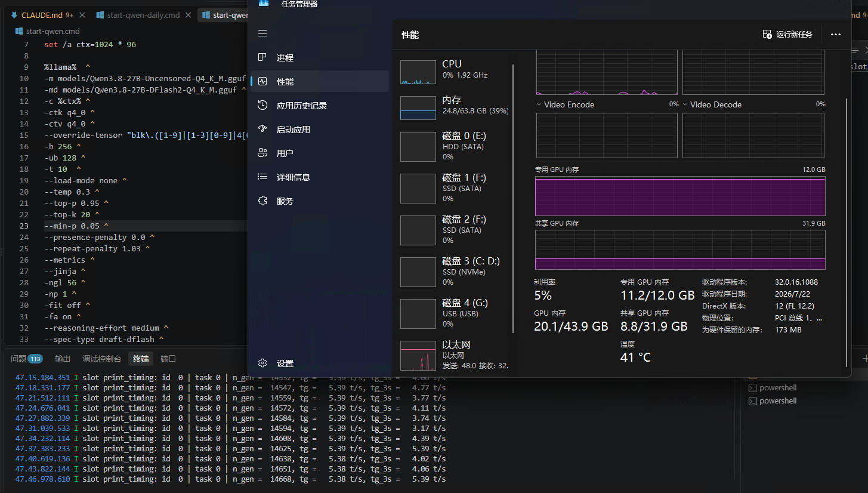Select the 终端 (Terminal) panel tab
Screen dimensions: 868x493
tap(141, 359)
